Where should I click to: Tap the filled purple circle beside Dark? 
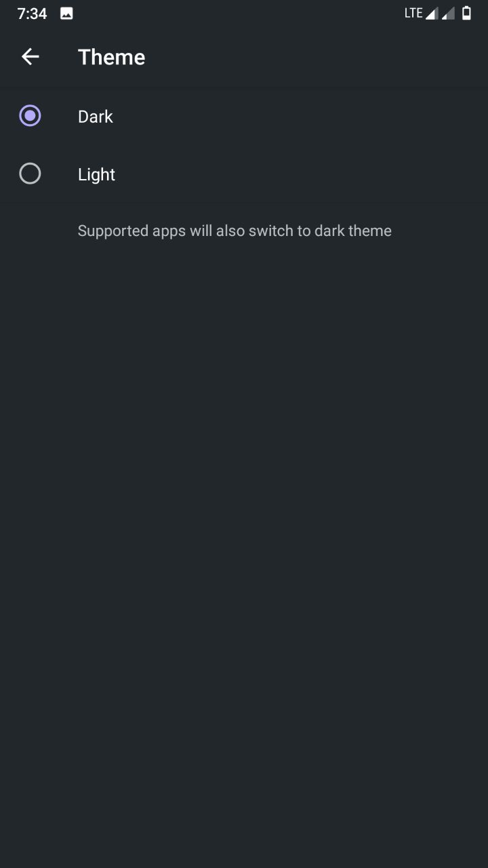(30, 116)
